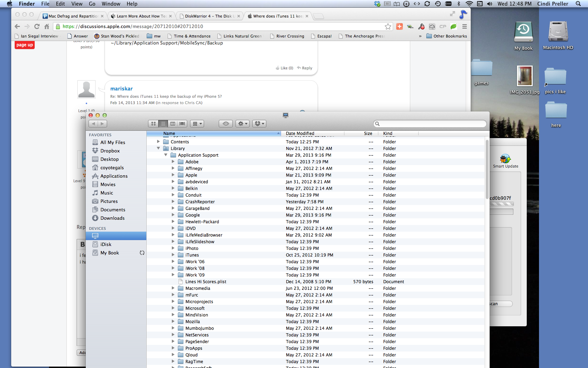Click the cloud extension icon in Chrome

432,27
